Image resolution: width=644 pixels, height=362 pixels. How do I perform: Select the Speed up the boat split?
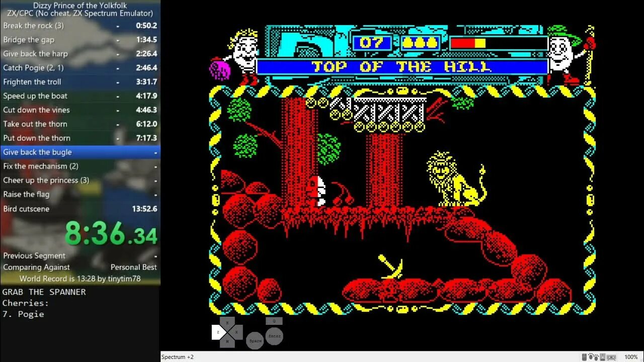coord(80,96)
